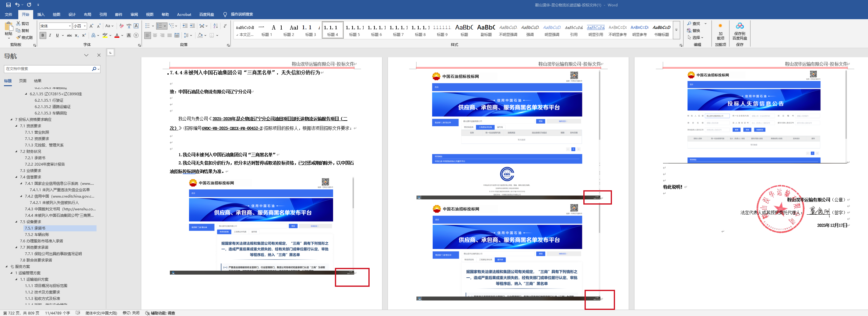
Task: Activate the Format Painter (格式刷)
Action: pyautogui.click(x=24, y=37)
